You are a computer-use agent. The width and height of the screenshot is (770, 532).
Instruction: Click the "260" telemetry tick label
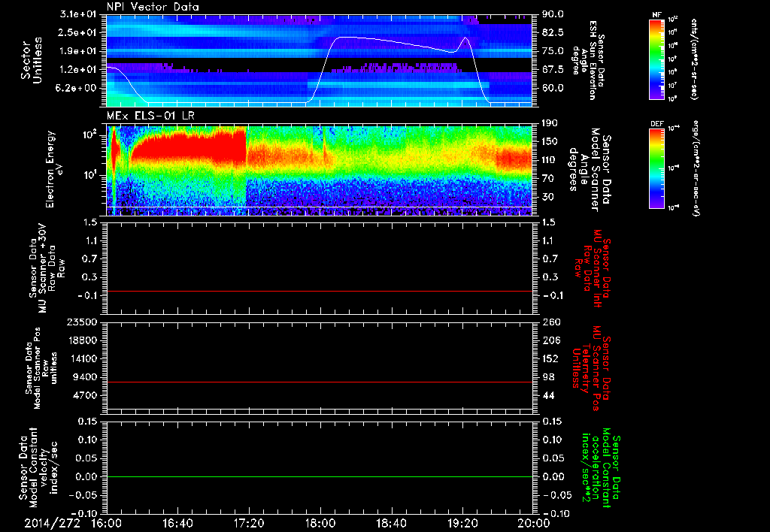[551, 322]
